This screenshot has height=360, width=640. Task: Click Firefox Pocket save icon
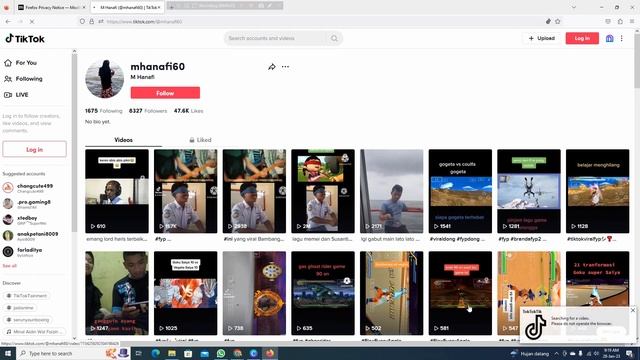coord(608,21)
